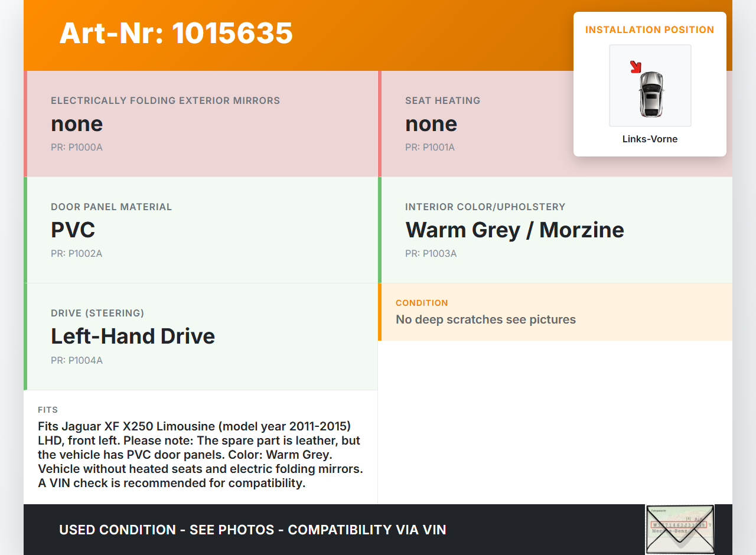Click the PR: P1001A code
This screenshot has width=756, height=555.
pyautogui.click(x=430, y=147)
